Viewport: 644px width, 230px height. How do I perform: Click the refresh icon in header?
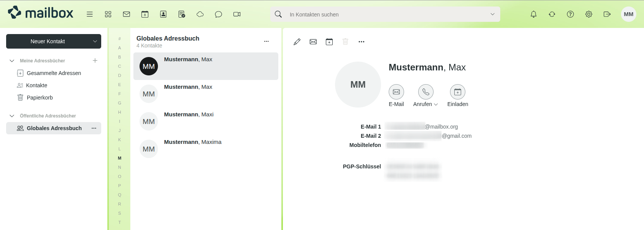(x=552, y=14)
